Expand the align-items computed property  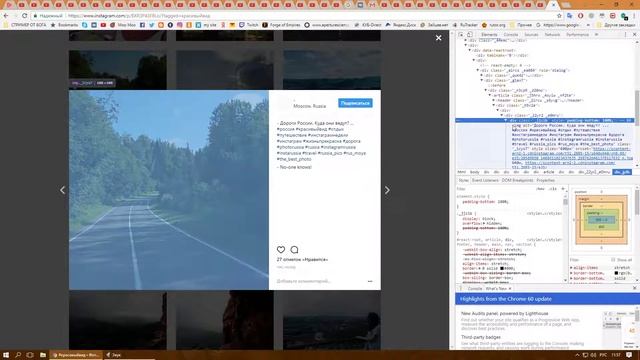[x=571, y=268]
